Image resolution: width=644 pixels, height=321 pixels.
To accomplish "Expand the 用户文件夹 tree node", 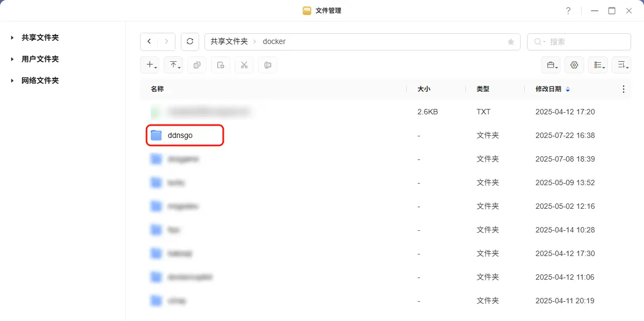I will pyautogui.click(x=12, y=59).
